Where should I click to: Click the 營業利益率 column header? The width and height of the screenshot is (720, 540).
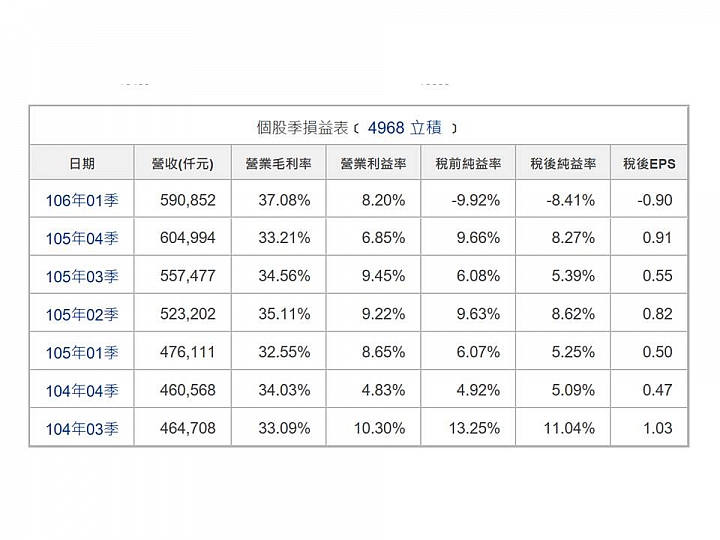(373, 163)
